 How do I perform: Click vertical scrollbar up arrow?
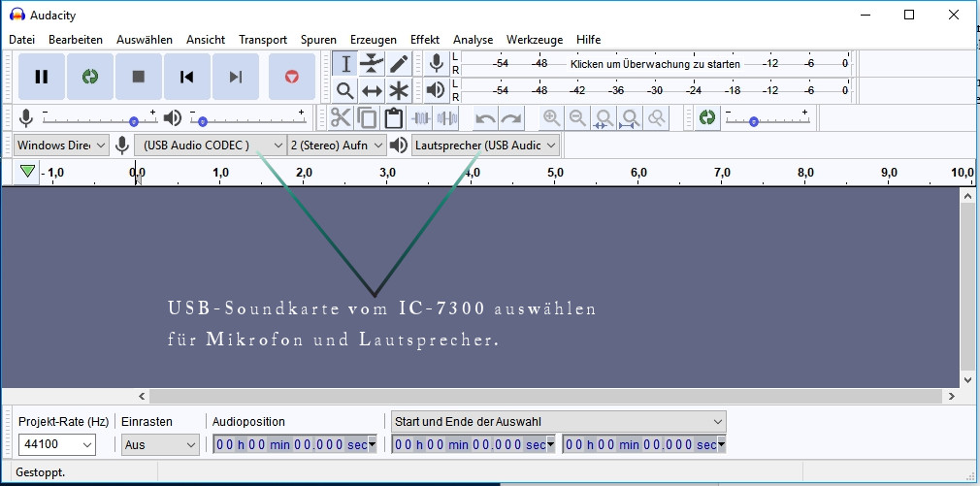tap(967, 196)
